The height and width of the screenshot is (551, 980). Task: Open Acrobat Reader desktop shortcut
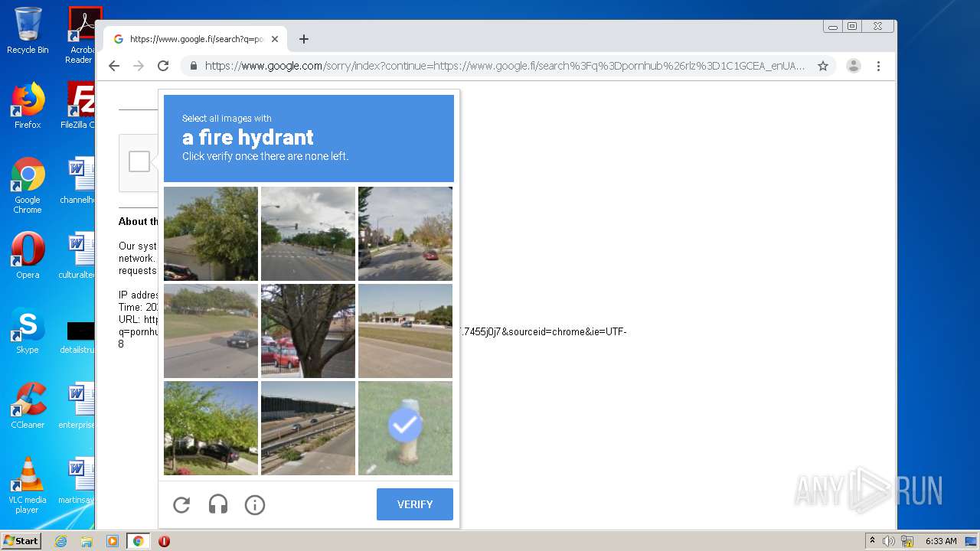81,34
